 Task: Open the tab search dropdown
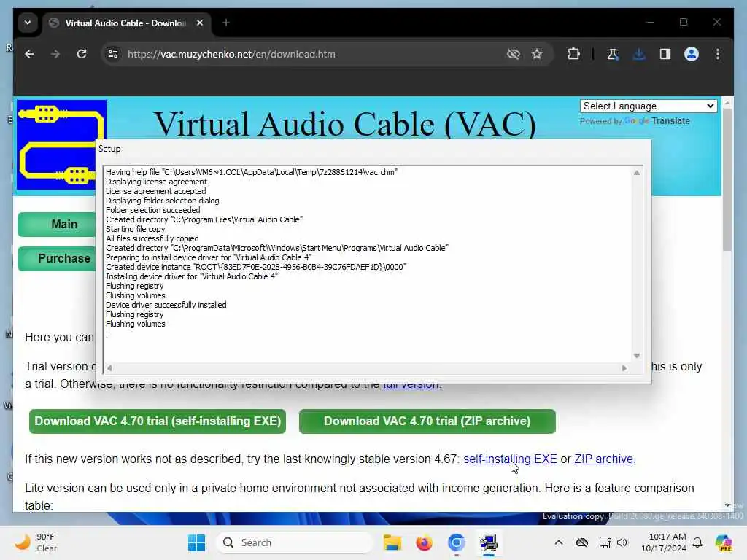[28, 23]
